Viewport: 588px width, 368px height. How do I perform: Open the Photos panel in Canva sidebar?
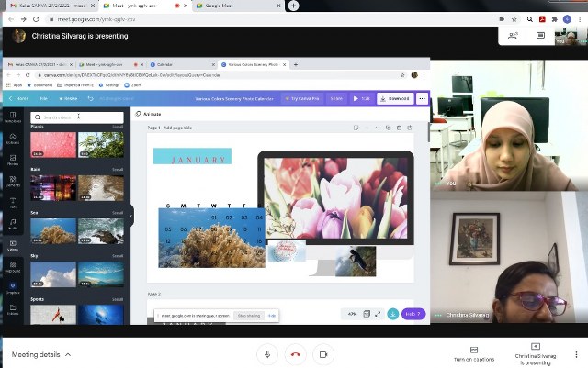(13, 160)
